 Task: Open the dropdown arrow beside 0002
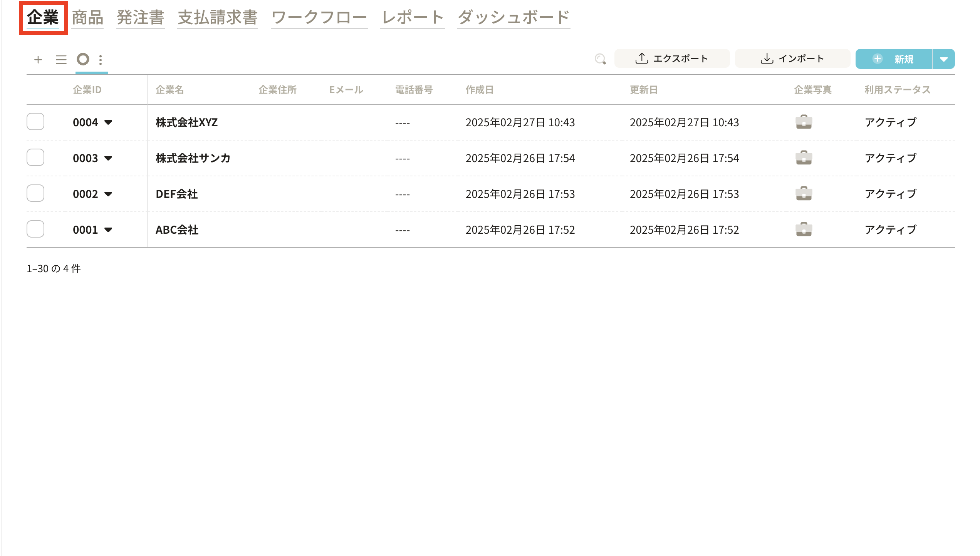click(108, 194)
